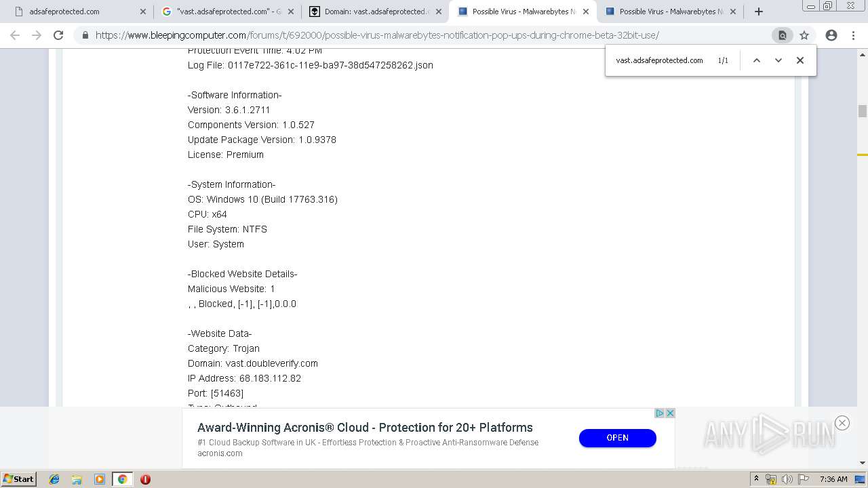The image size is (868, 488).
Task: Open red Opera-style taskbar icon
Action: [145, 479]
